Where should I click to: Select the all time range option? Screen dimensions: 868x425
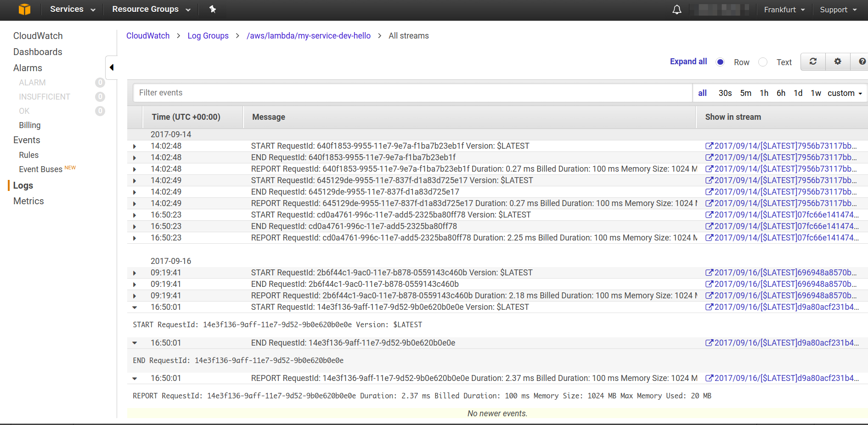[x=703, y=93]
